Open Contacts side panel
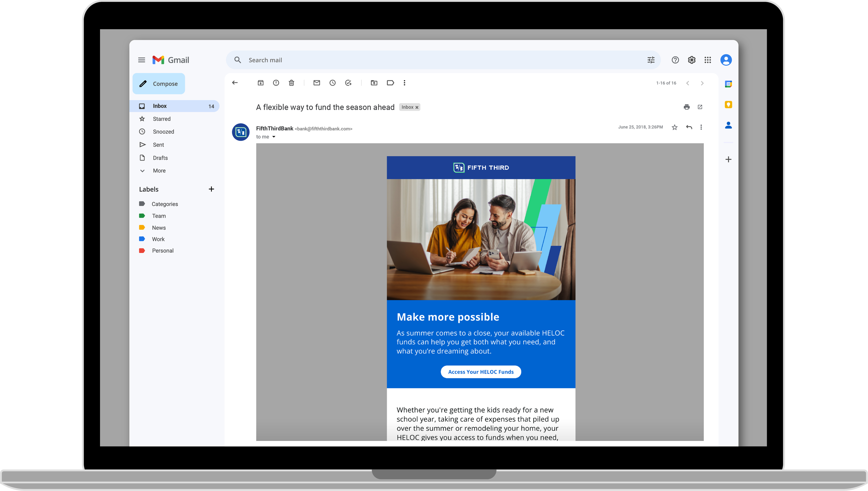This screenshot has width=868, height=491. point(728,125)
